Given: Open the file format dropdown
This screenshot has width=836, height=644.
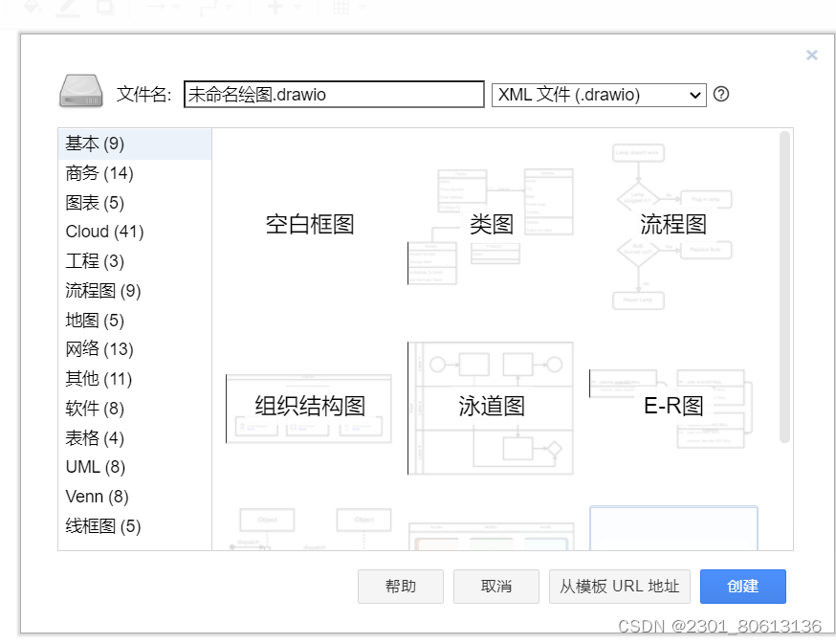Looking at the screenshot, I should tap(598, 94).
